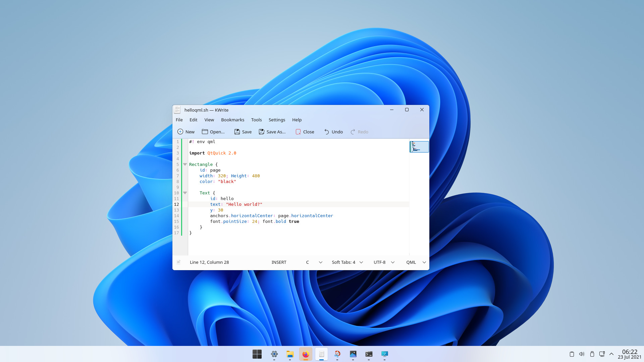Open the Soft Tabs: 4 indentation dropdown
Viewport: 644px width, 362px height.
pos(347,262)
